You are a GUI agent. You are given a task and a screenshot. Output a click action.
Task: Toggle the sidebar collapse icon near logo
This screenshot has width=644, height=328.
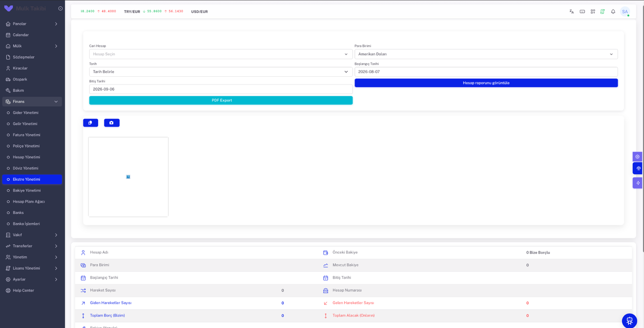(x=60, y=8)
